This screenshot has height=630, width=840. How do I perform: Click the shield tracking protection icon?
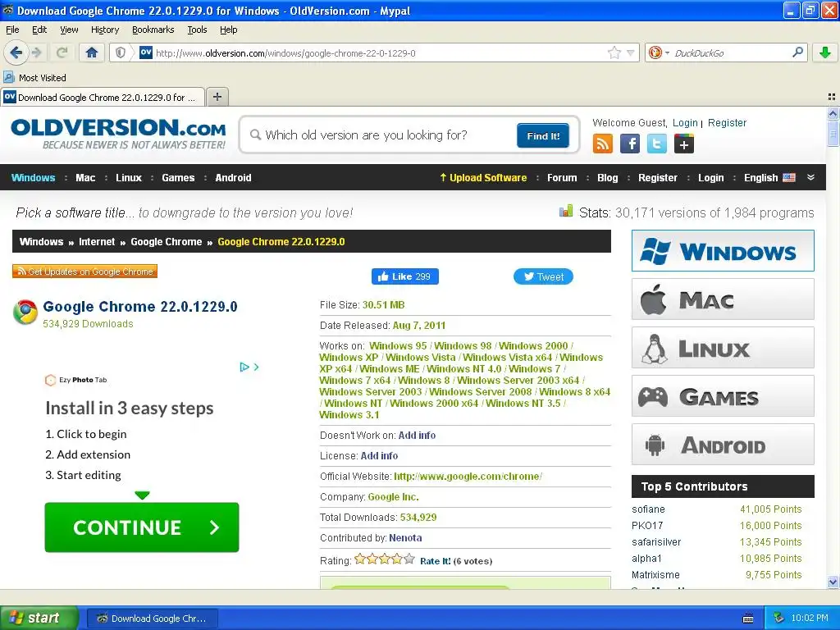[121, 52]
